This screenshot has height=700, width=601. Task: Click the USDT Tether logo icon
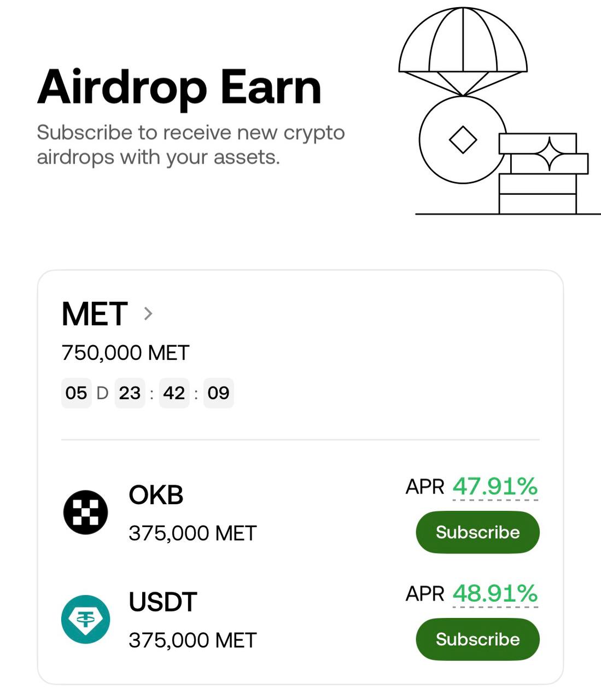(85, 619)
